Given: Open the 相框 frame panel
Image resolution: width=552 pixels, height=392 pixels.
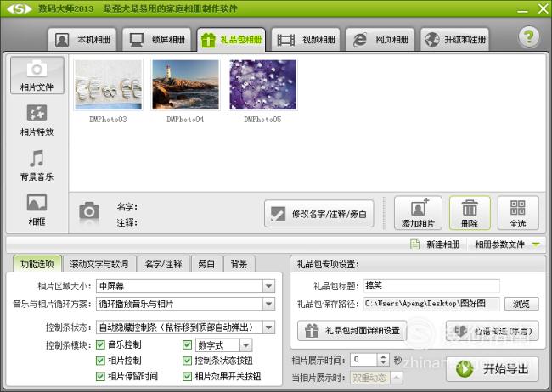Looking at the screenshot, I should coord(37,210).
